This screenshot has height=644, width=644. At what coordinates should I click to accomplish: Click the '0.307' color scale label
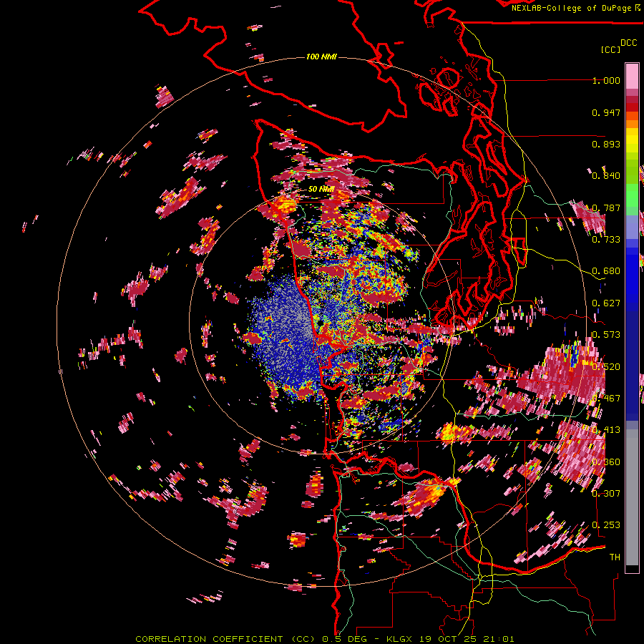(606, 493)
